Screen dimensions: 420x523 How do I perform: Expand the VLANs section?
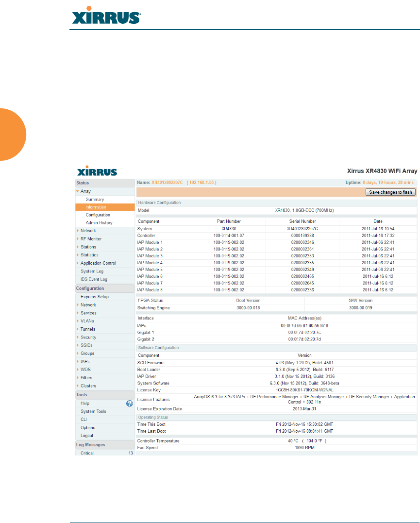(77, 321)
